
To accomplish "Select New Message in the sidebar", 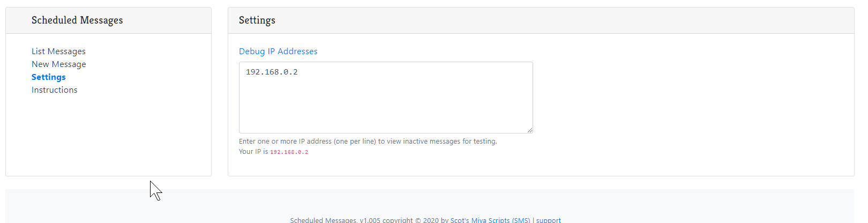I will 58,64.
